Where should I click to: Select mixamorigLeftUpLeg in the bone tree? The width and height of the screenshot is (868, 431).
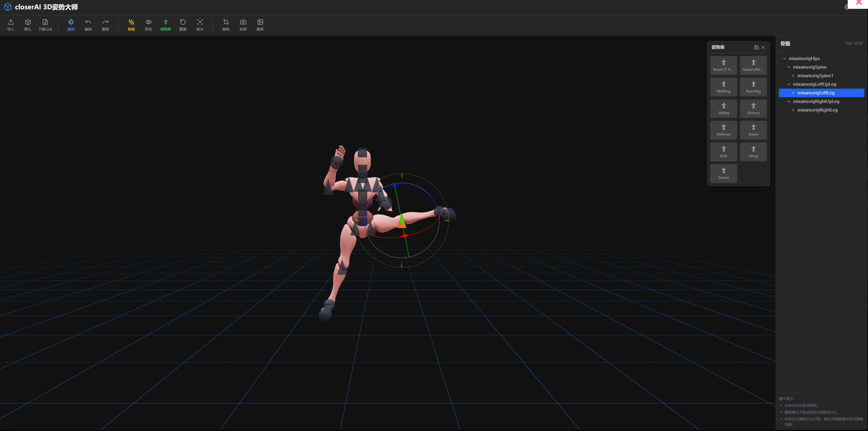pyautogui.click(x=814, y=84)
